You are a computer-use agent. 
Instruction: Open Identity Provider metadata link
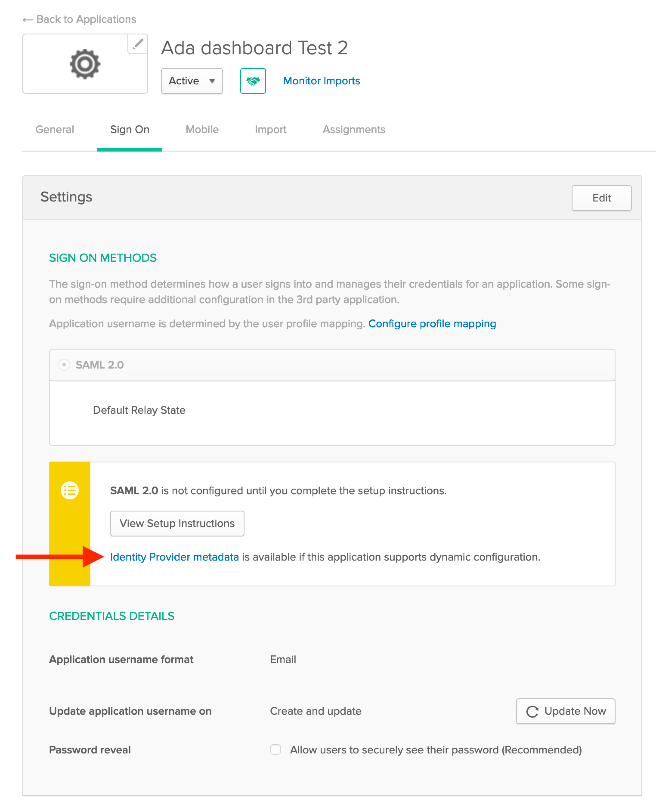tap(174, 557)
